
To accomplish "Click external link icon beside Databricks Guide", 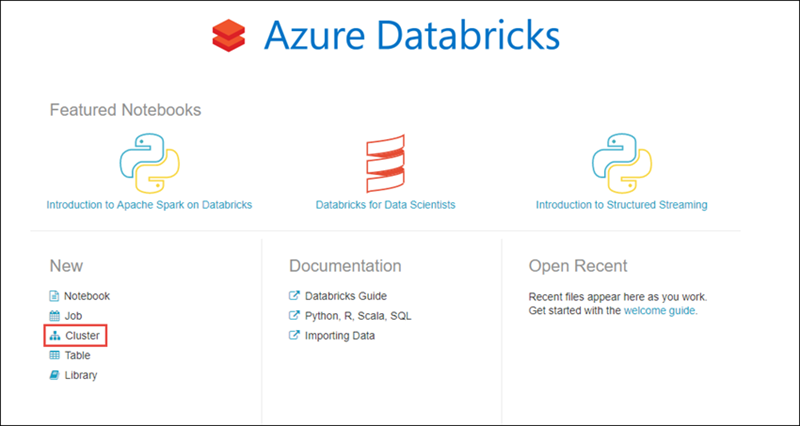I will click(294, 295).
